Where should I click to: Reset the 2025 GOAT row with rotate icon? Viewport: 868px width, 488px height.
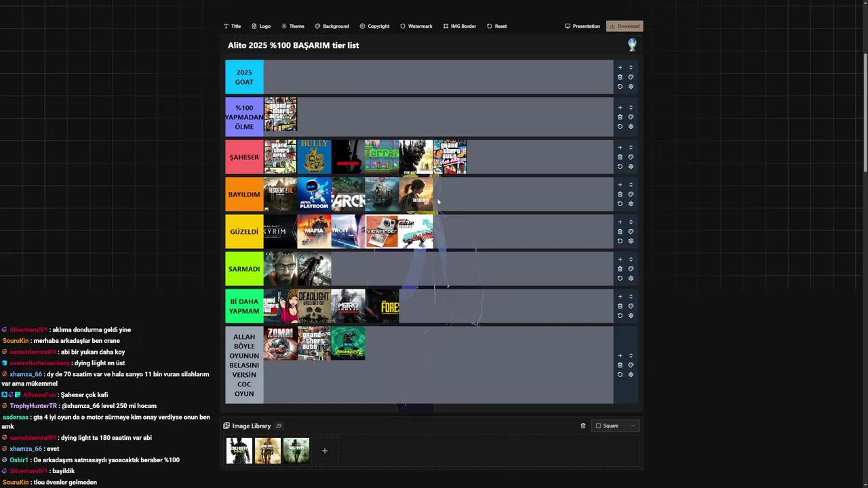tap(620, 87)
